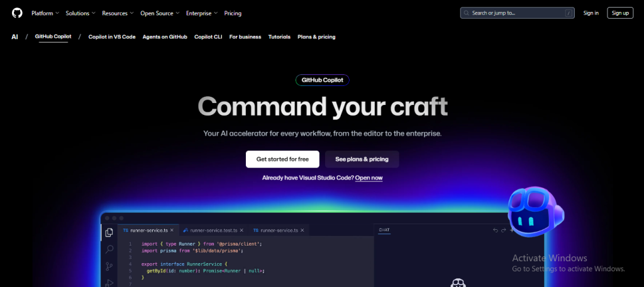Screen dimensions: 644x287
Task: Switch to runner-service.test.ts editor tab
Action: tap(212, 230)
